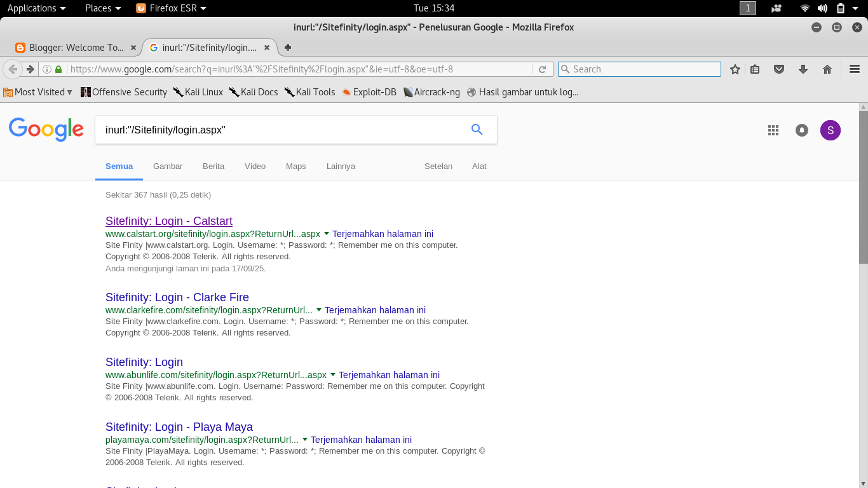868x488 pixels.
Task: Open Exploit-DB bookmark
Action: [x=369, y=92]
